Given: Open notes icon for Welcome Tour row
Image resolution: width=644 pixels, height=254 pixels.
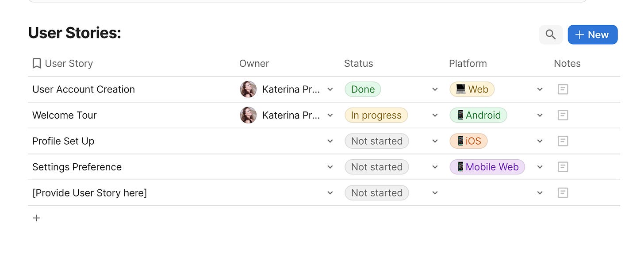Looking at the screenshot, I should click(563, 115).
